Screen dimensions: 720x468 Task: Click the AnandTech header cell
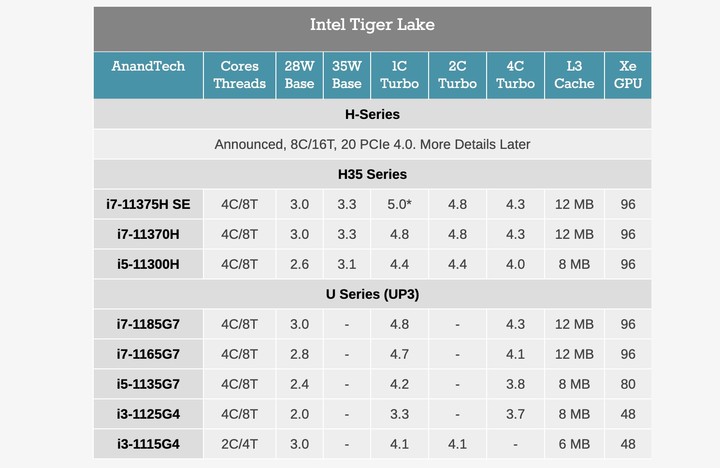tap(148, 66)
